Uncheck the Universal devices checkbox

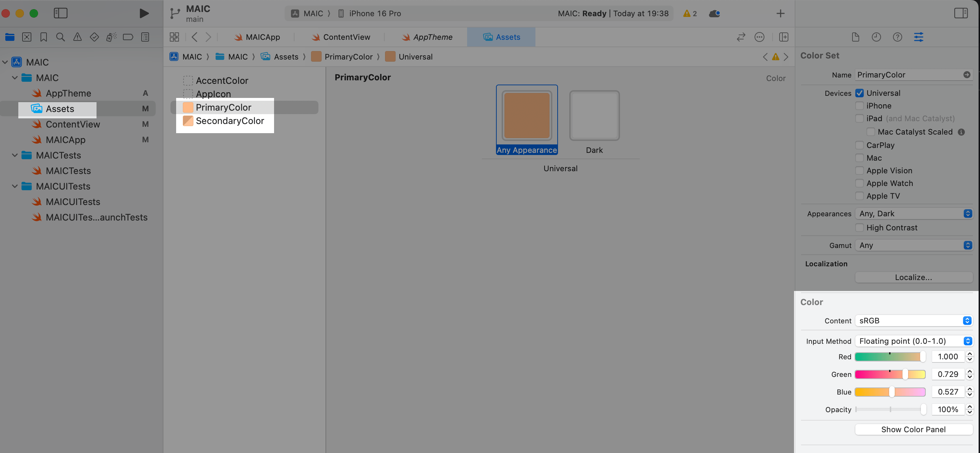(x=859, y=93)
